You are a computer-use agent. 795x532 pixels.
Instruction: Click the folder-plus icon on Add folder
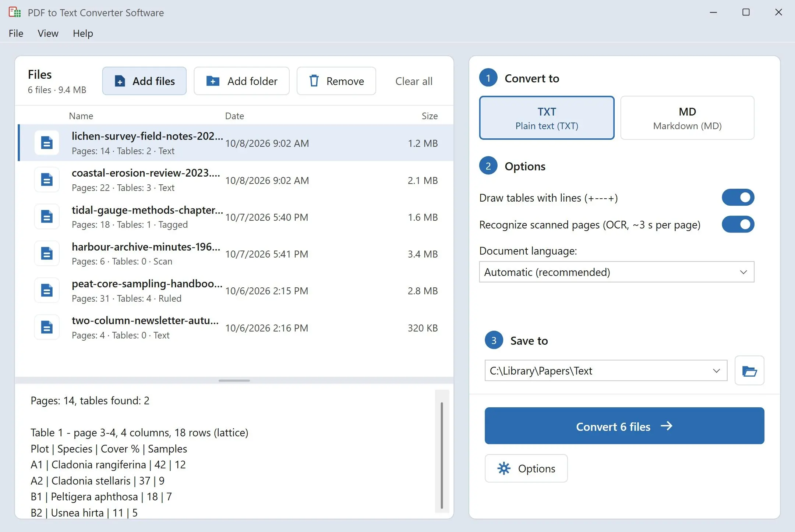tap(213, 81)
